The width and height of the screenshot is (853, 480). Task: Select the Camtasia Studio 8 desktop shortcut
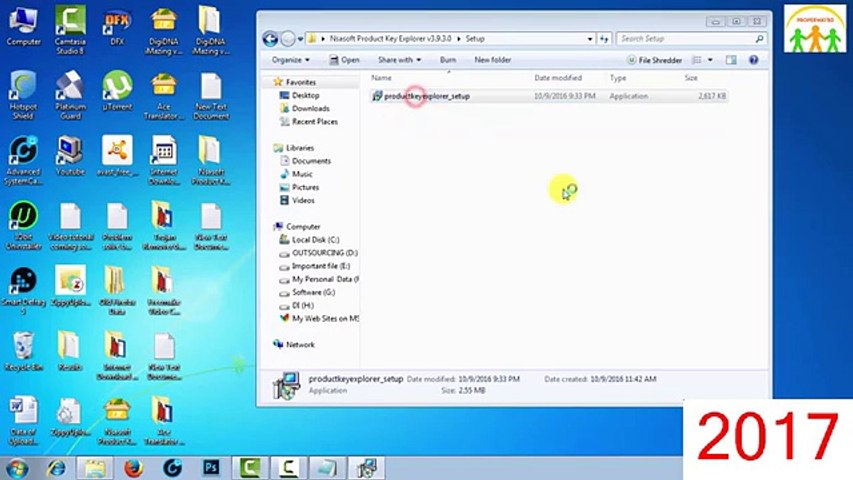(x=70, y=30)
